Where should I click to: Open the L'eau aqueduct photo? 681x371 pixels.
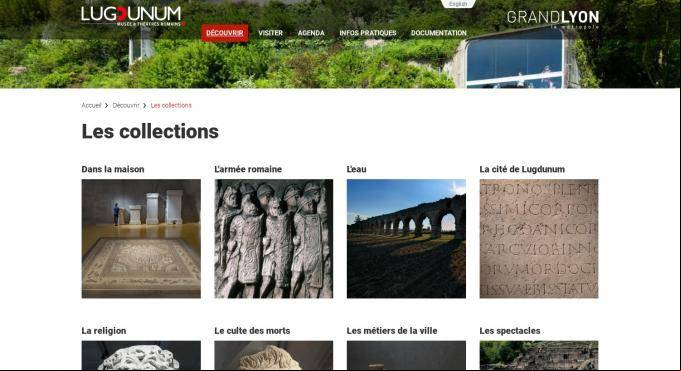pyautogui.click(x=406, y=238)
